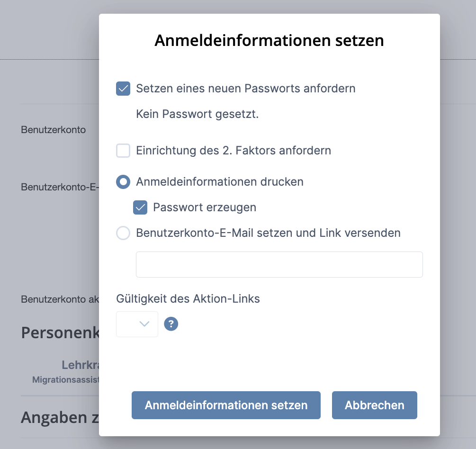476x449 pixels.
Task: Select 'Anmeldeinformationen drucken' radio option
Action: (123, 182)
